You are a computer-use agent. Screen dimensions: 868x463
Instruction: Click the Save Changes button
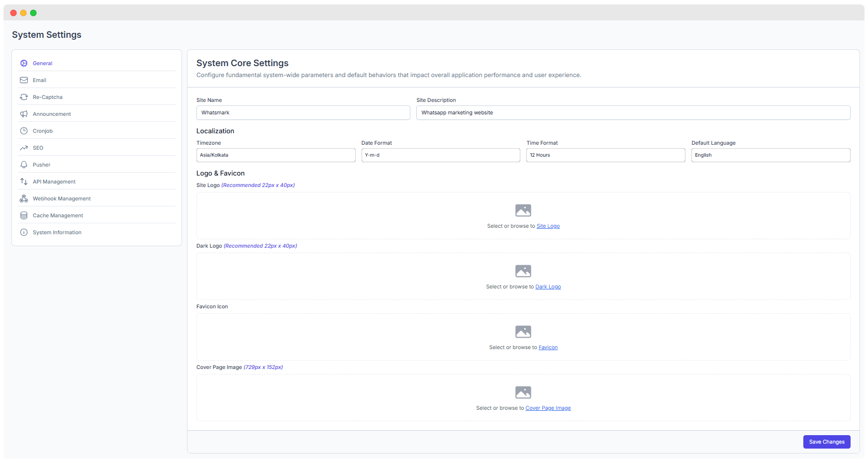pyautogui.click(x=826, y=442)
